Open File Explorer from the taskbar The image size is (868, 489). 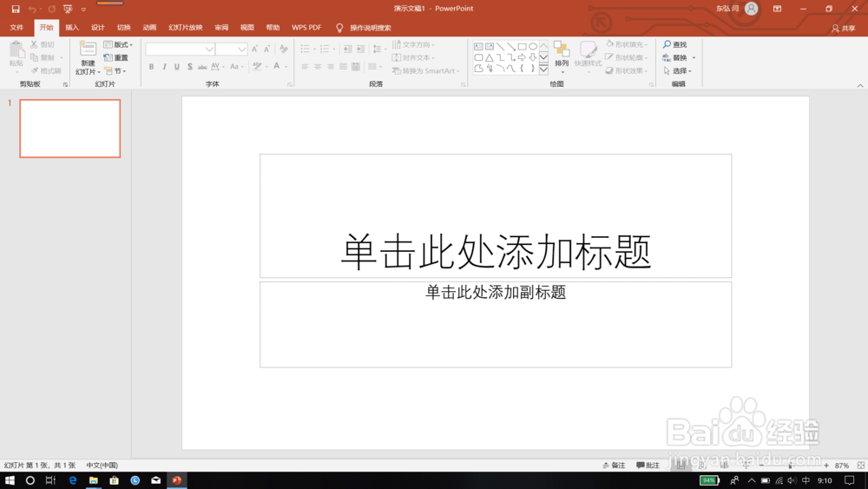93,480
